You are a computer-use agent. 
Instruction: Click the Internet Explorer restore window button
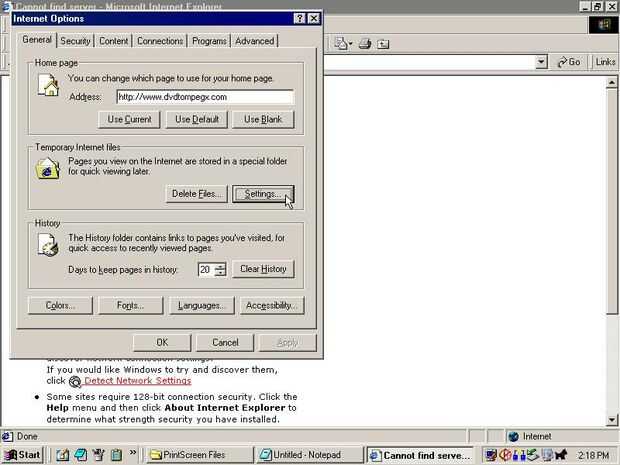[597, 6]
